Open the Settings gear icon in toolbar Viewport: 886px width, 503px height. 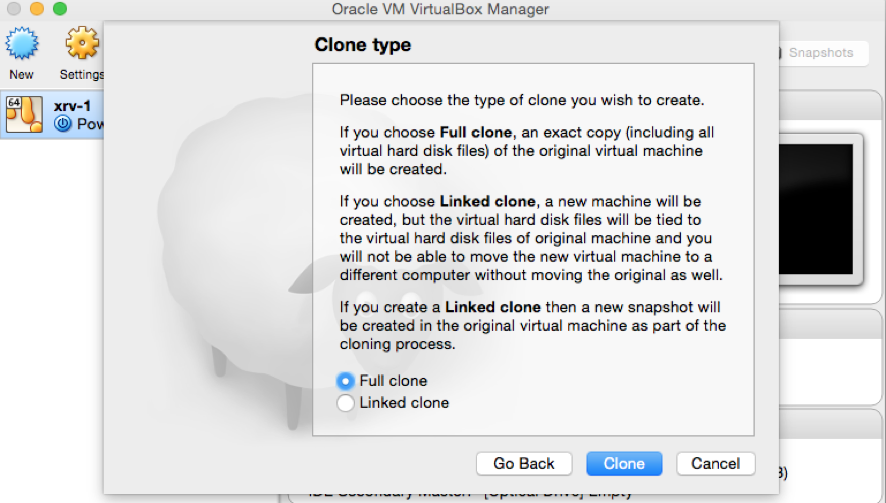82,43
